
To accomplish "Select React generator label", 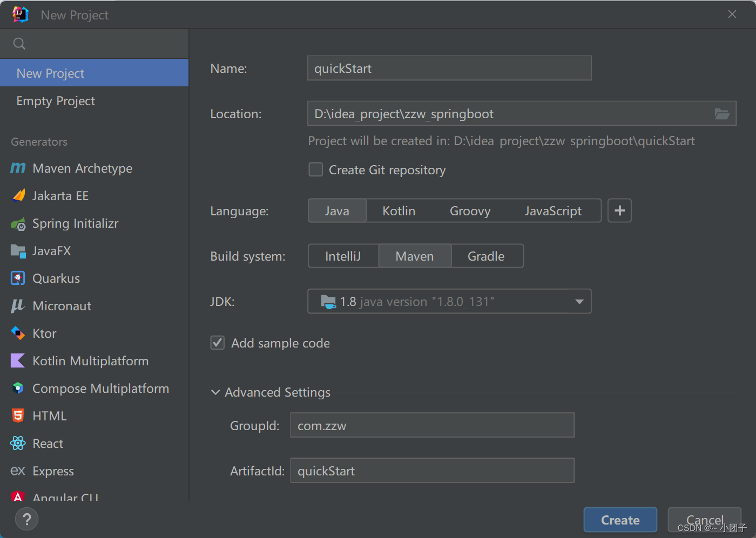I will coord(48,444).
